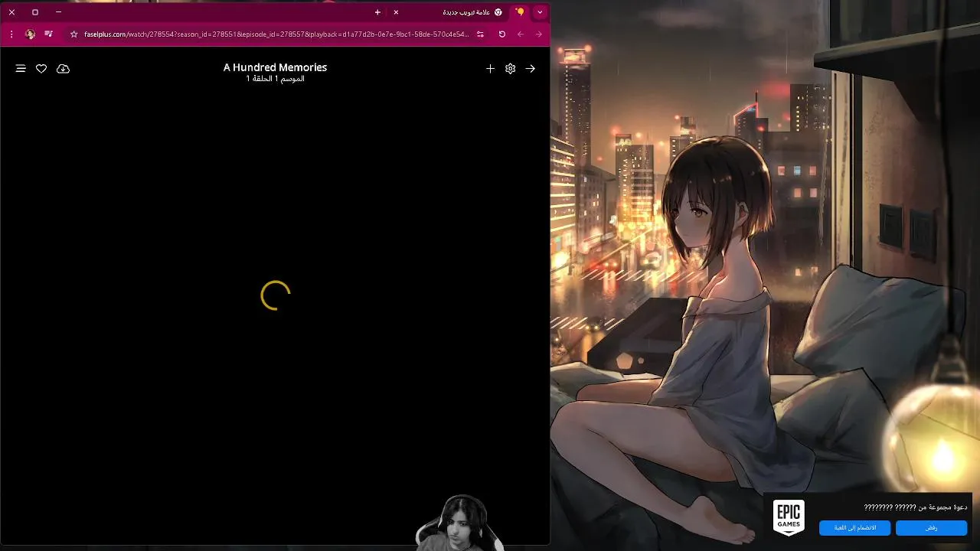Open the browser profile avatar

click(x=30, y=34)
